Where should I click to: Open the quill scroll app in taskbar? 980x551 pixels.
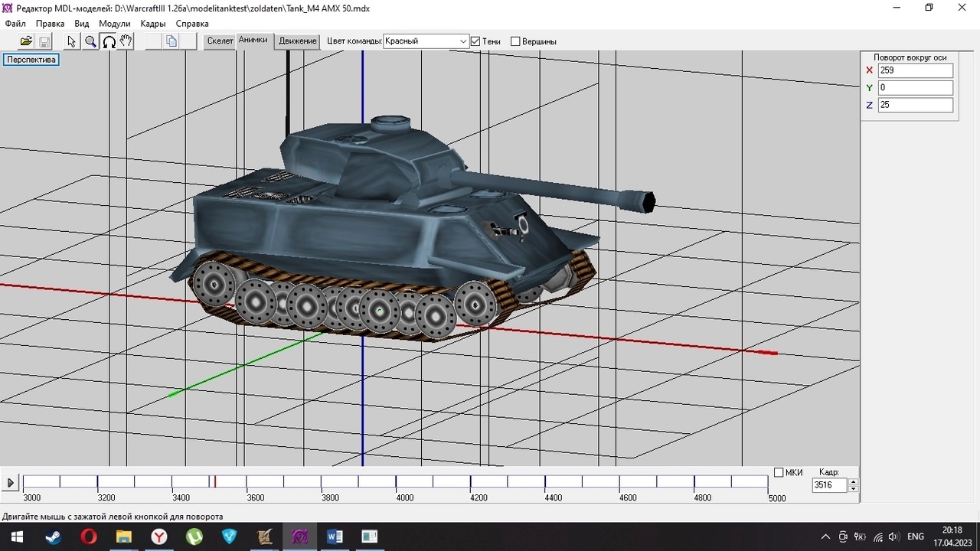264,536
